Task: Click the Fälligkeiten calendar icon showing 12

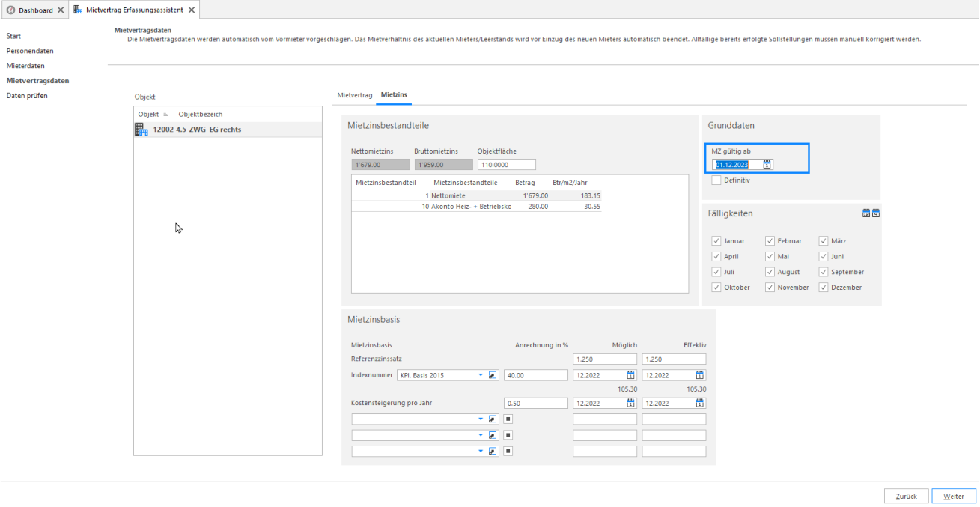Action: pyautogui.click(x=866, y=213)
